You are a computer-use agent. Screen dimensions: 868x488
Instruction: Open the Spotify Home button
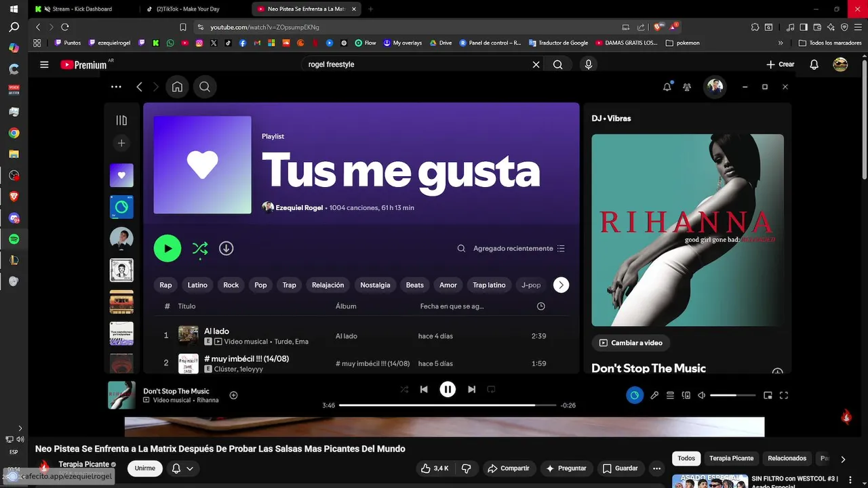click(177, 87)
